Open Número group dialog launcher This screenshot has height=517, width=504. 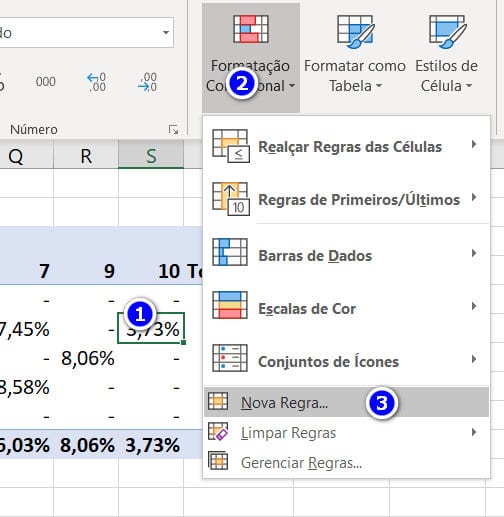(x=173, y=129)
